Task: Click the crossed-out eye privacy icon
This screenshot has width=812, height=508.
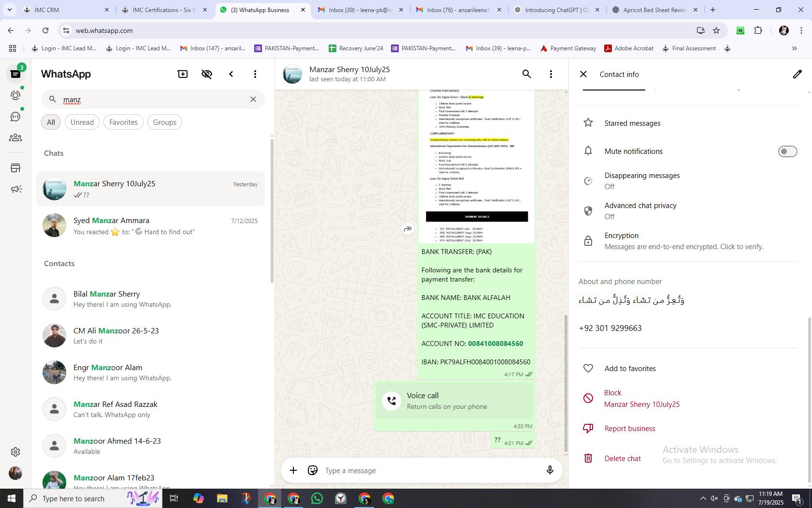Action: [207, 74]
